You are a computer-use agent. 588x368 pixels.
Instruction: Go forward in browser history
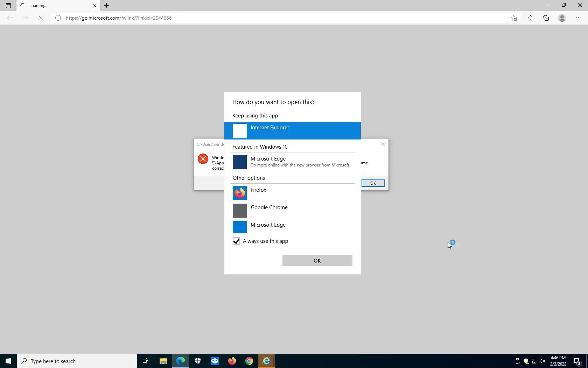(x=25, y=18)
